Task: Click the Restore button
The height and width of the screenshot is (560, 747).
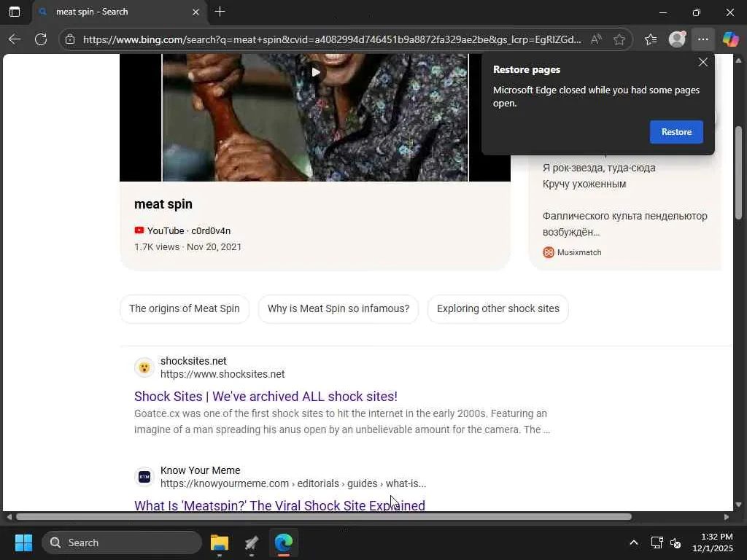Action: (x=676, y=132)
